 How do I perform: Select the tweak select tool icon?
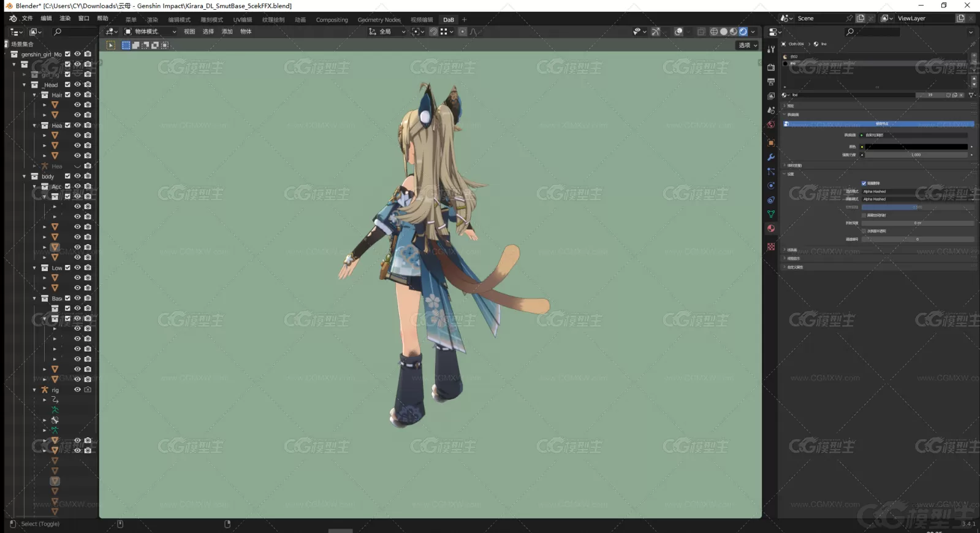(110, 45)
